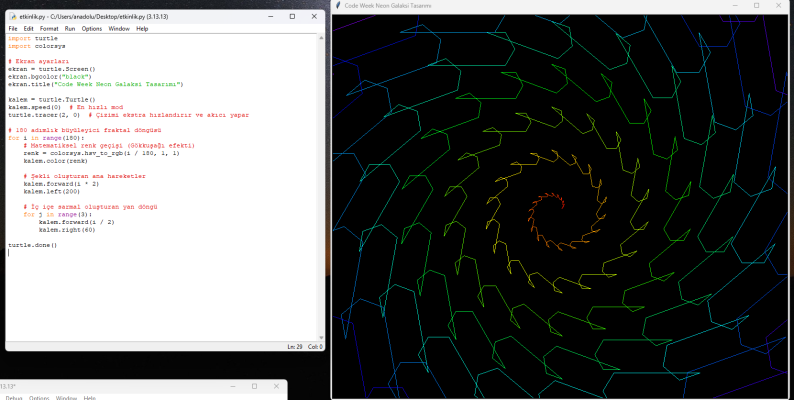Click the 'kalem.left(200)' line
Screen dimensions: 794x400
pyautogui.click(x=52, y=191)
